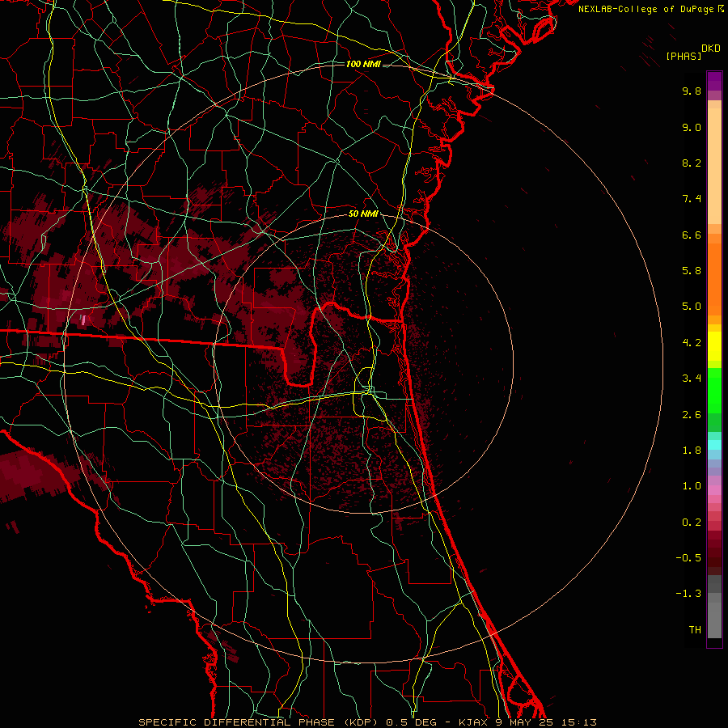Screen dimensions: 728x728
Task: Click the DKD unit label above the scale
Action: 711,49
